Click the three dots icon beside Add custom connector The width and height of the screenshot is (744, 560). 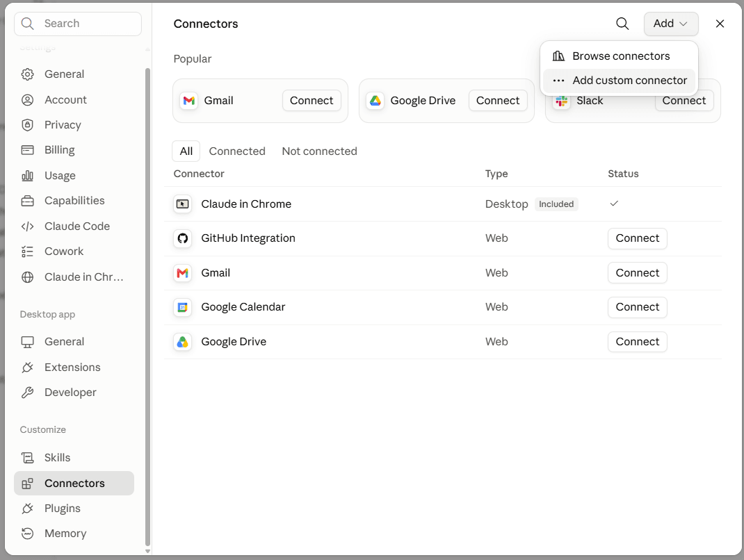pos(558,81)
